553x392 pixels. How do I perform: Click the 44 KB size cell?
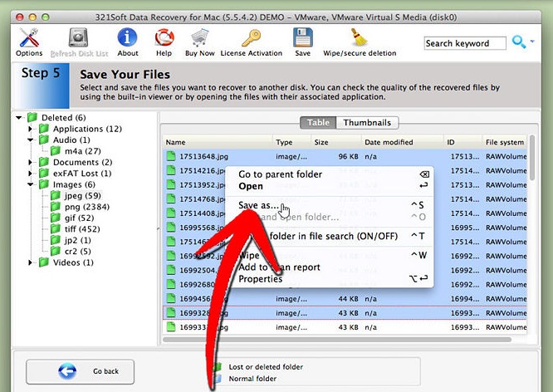(x=348, y=299)
